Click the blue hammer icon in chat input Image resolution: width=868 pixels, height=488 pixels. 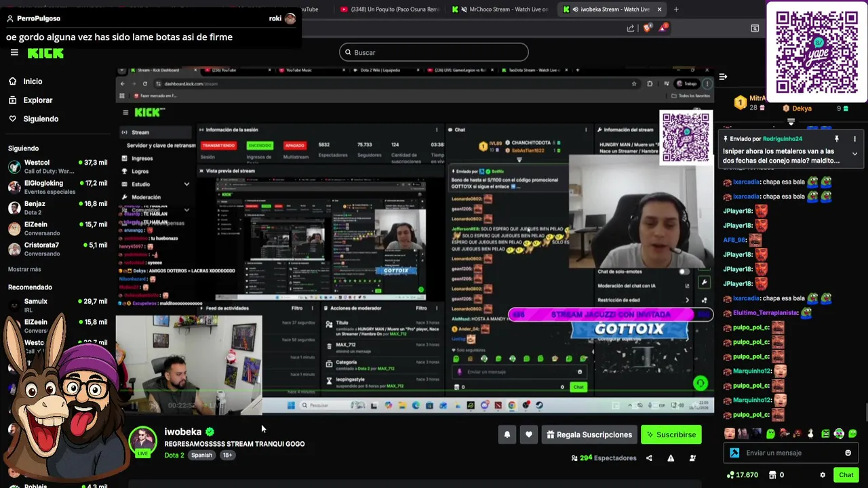pos(734,453)
